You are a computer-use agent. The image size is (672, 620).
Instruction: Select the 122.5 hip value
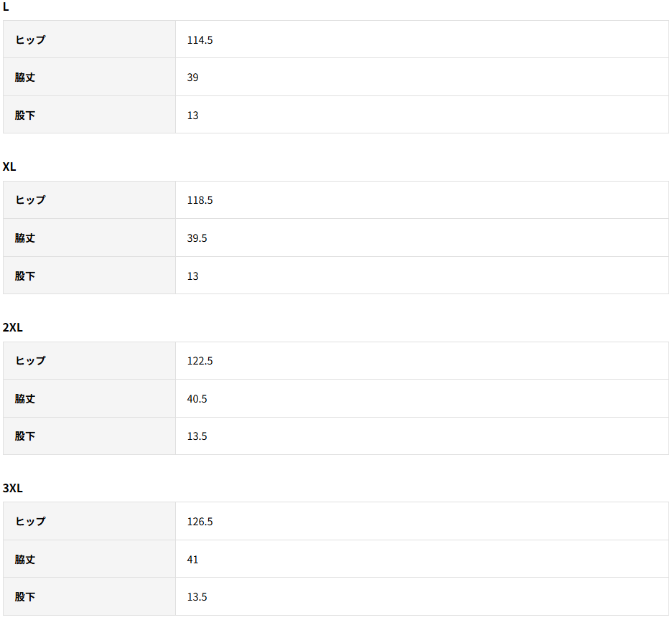(x=200, y=361)
